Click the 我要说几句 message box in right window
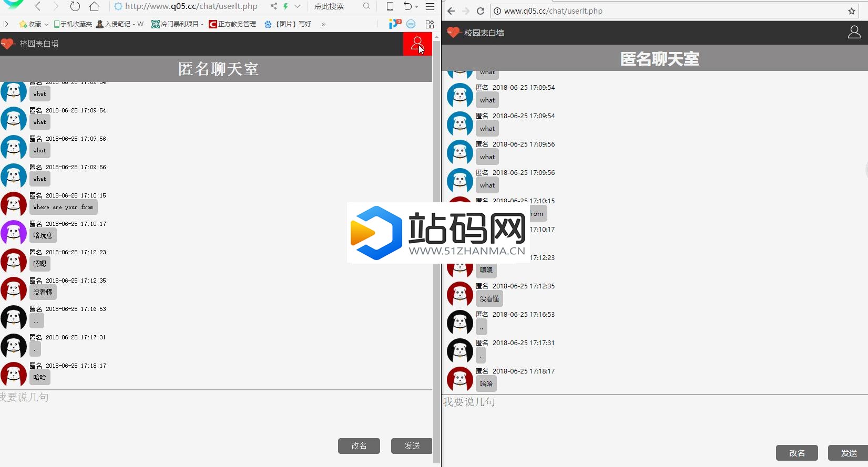868x467 pixels. pyautogui.click(x=655, y=418)
